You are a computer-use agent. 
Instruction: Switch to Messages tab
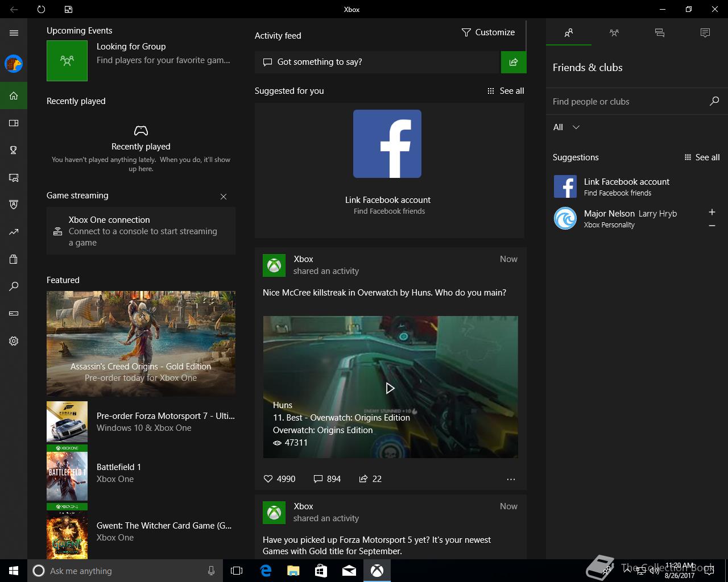pyautogui.click(x=660, y=33)
